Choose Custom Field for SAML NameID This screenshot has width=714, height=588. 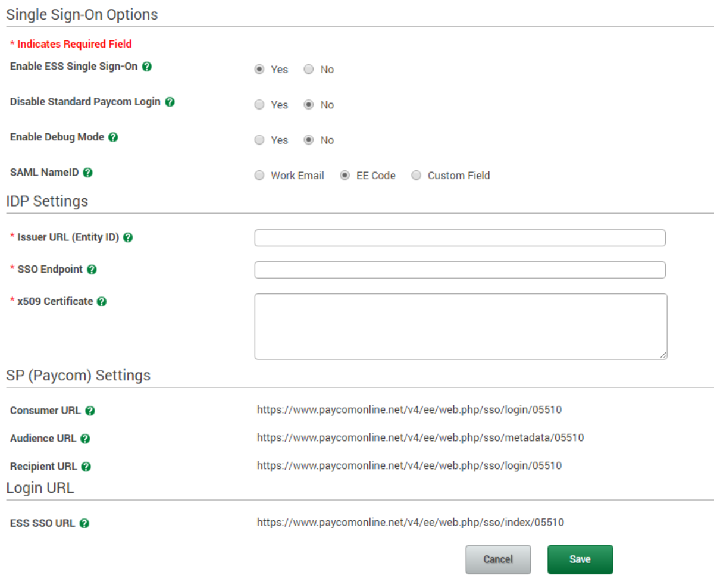pos(416,175)
